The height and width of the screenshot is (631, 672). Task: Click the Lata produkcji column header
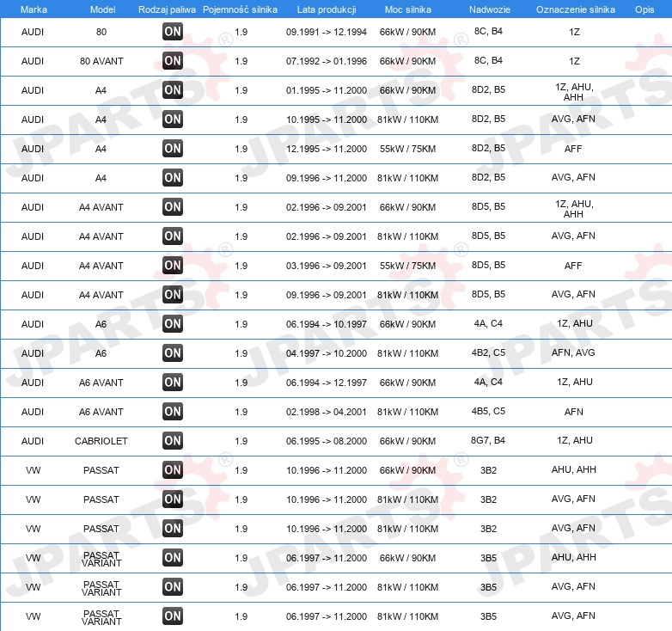(327, 9)
